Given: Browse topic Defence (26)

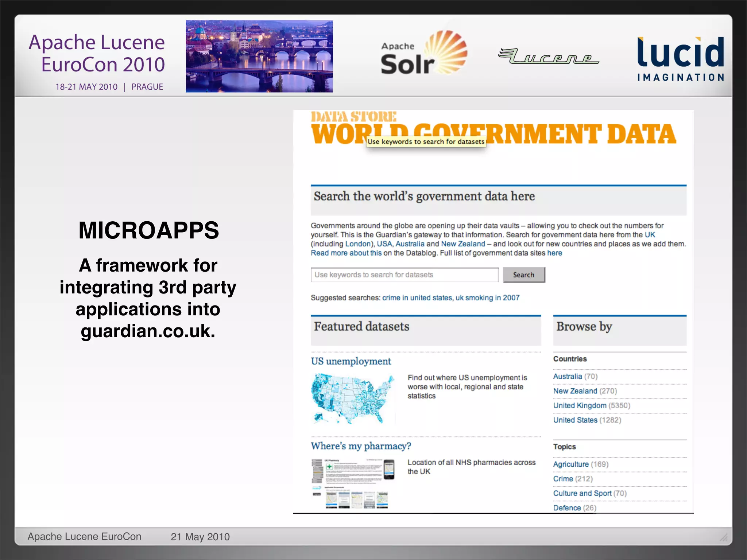Looking at the screenshot, I should (574, 508).
